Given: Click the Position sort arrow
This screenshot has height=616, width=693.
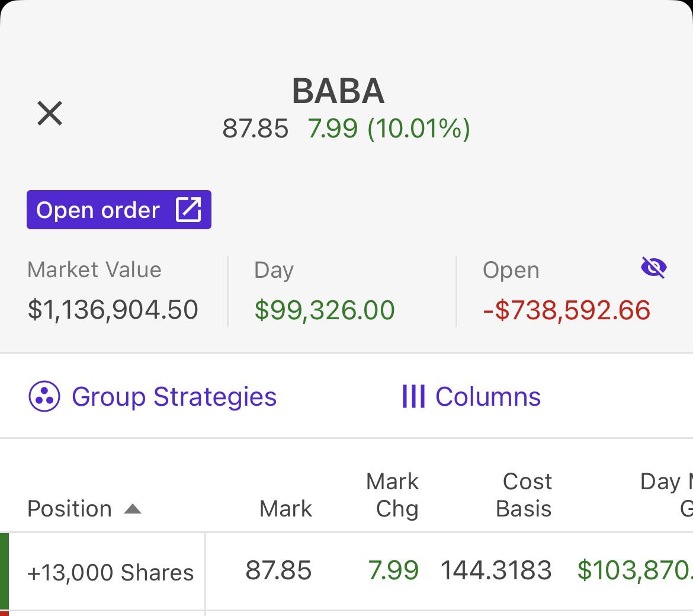Looking at the screenshot, I should coord(133,509).
